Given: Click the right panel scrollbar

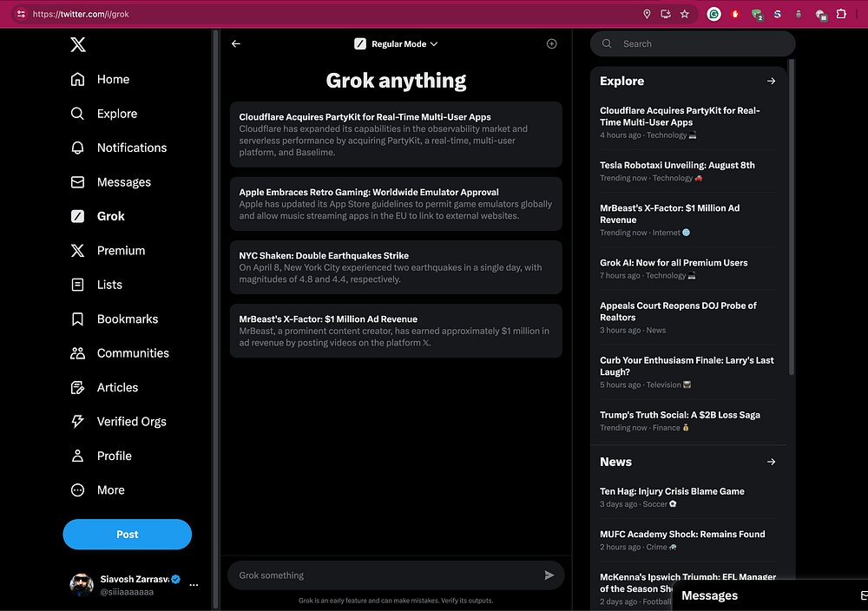Looking at the screenshot, I should [x=791, y=217].
